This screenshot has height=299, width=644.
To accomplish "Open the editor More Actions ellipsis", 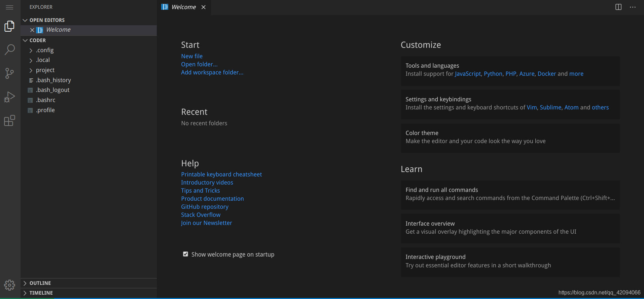I will [633, 7].
